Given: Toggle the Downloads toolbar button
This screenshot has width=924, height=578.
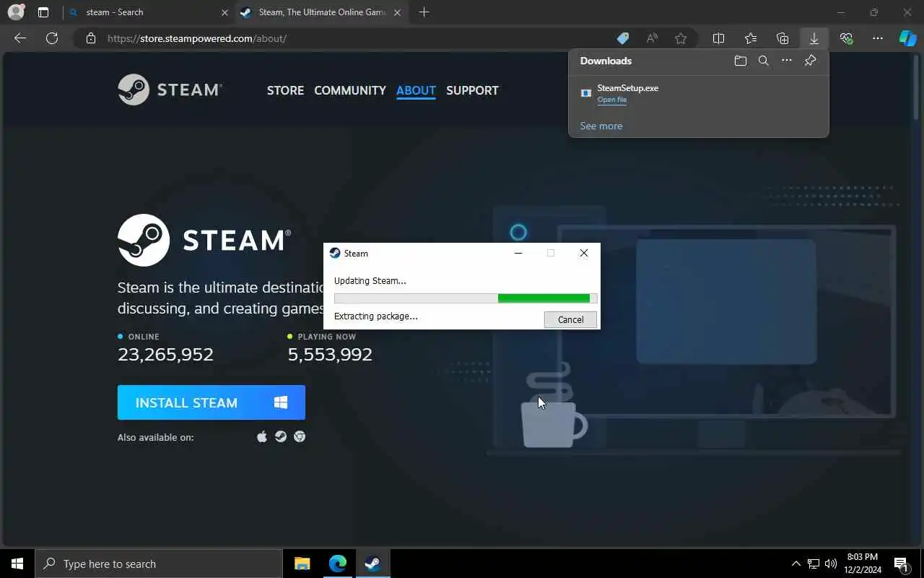Looking at the screenshot, I should pos(814,38).
